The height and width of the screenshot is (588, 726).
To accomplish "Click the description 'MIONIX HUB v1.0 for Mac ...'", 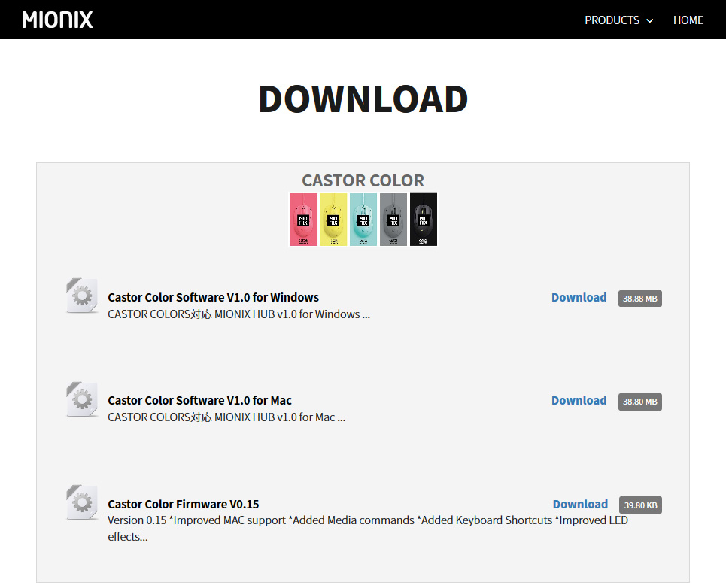I will (x=280, y=417).
